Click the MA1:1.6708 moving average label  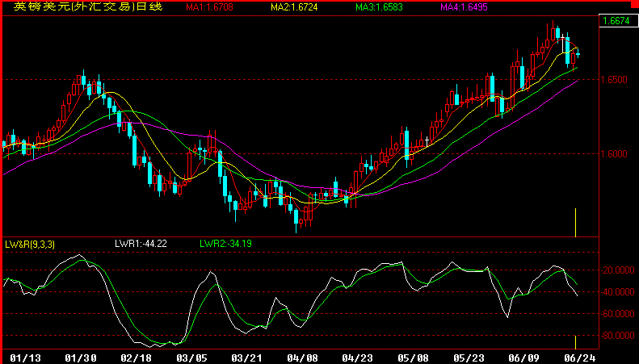(210, 7)
